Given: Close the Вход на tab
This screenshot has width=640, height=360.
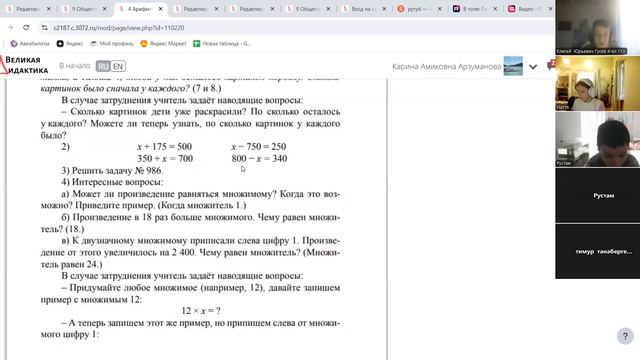Looking at the screenshot, I should pos(384,9).
